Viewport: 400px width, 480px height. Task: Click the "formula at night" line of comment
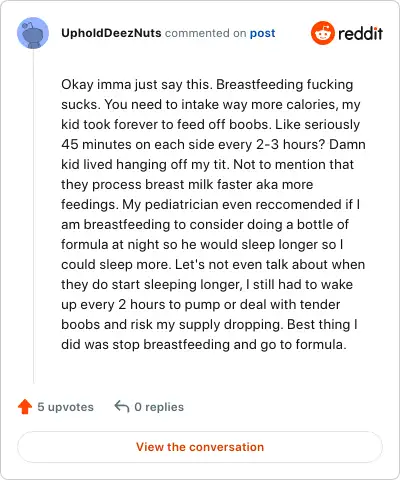(202, 245)
